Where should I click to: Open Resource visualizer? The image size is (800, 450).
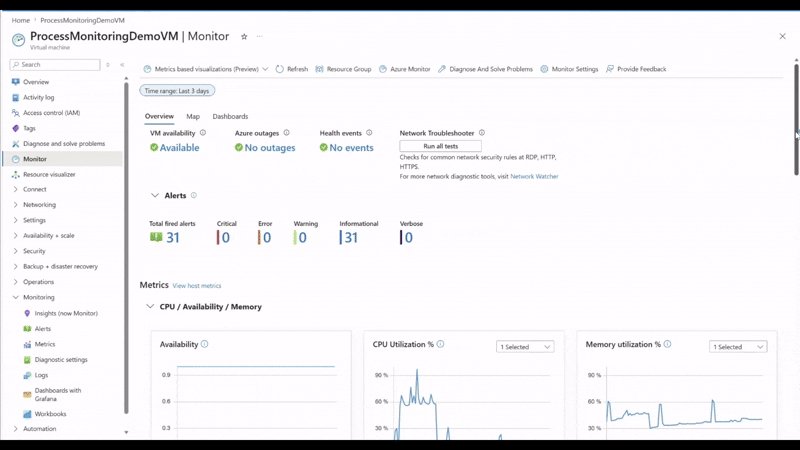[x=49, y=174]
